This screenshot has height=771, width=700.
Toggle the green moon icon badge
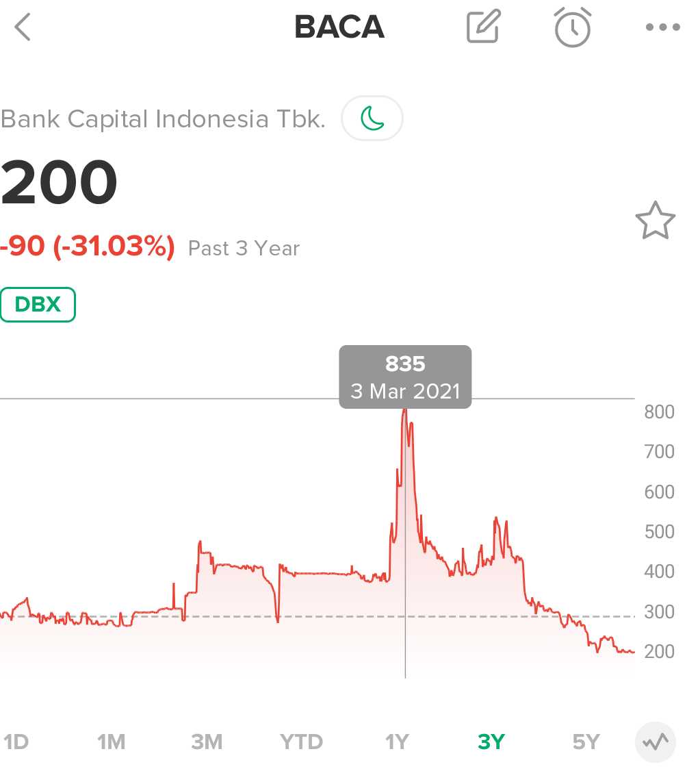coord(372,118)
